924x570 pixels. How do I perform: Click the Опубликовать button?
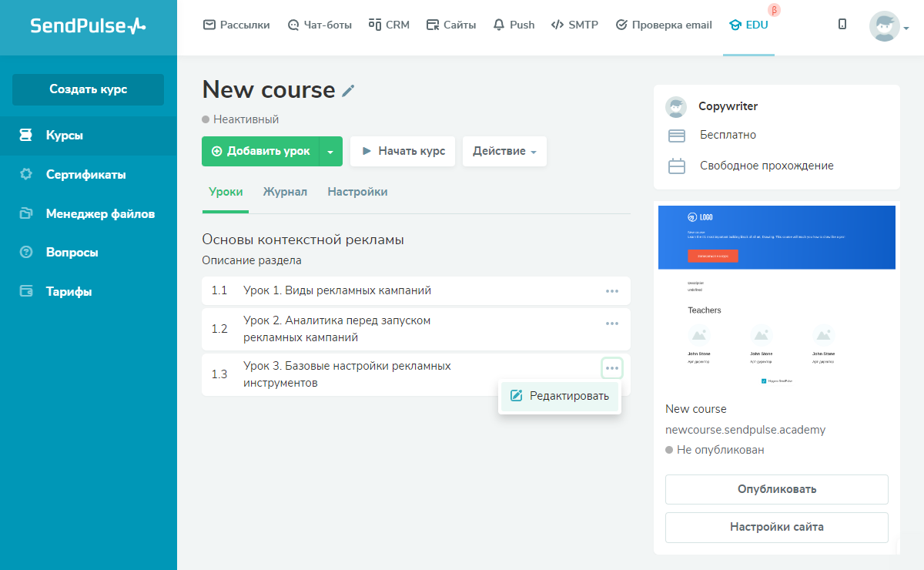pyautogui.click(x=776, y=489)
